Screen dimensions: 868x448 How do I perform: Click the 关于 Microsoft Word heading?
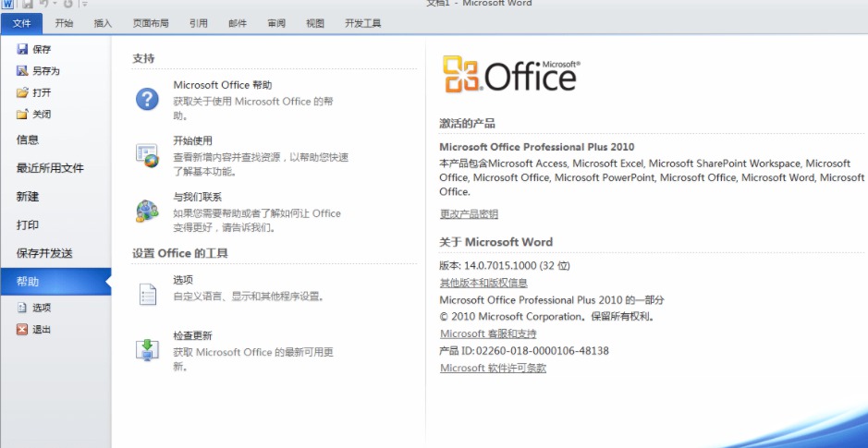coord(496,242)
